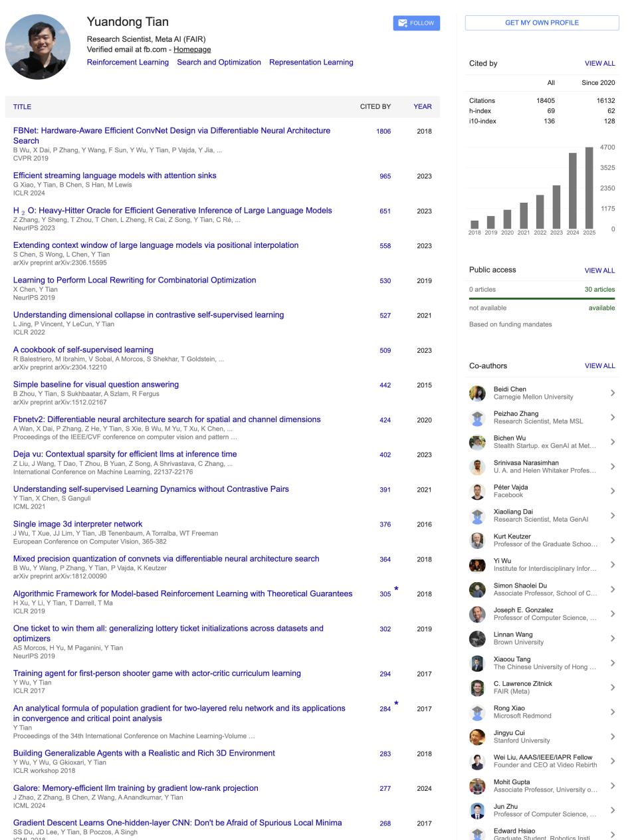Open Beidi Chen's avatar thumbnail

tap(477, 393)
